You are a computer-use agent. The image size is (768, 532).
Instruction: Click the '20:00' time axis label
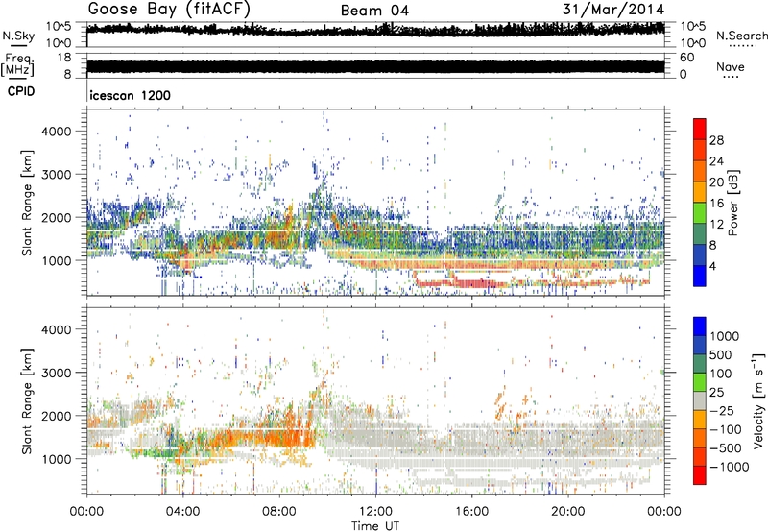point(568,512)
